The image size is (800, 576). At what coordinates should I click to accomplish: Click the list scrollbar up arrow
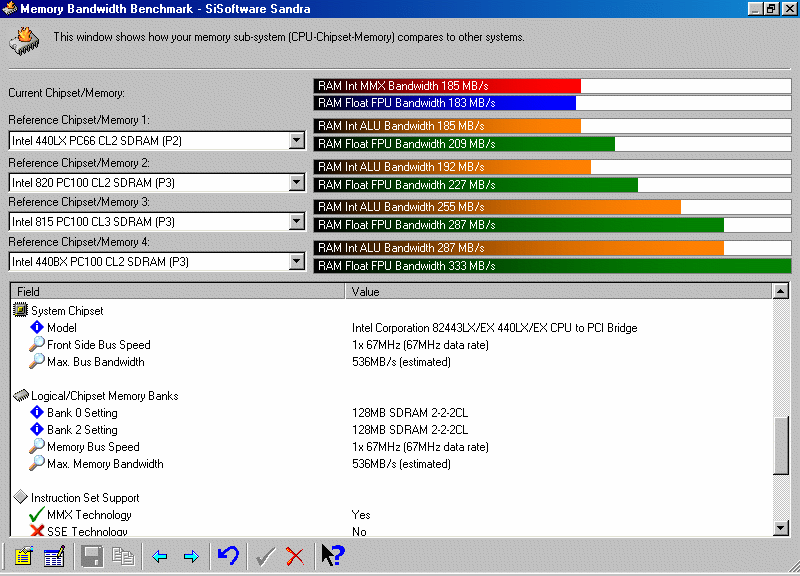tap(781, 291)
